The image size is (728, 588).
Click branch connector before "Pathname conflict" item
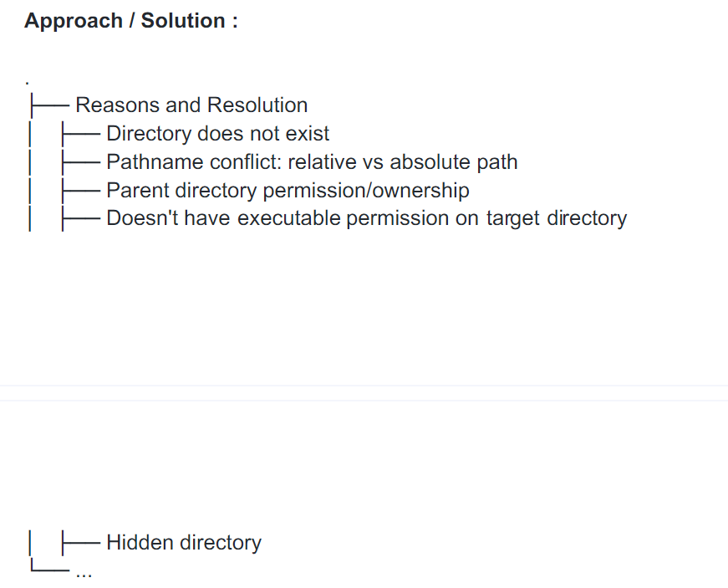[x=81, y=162]
